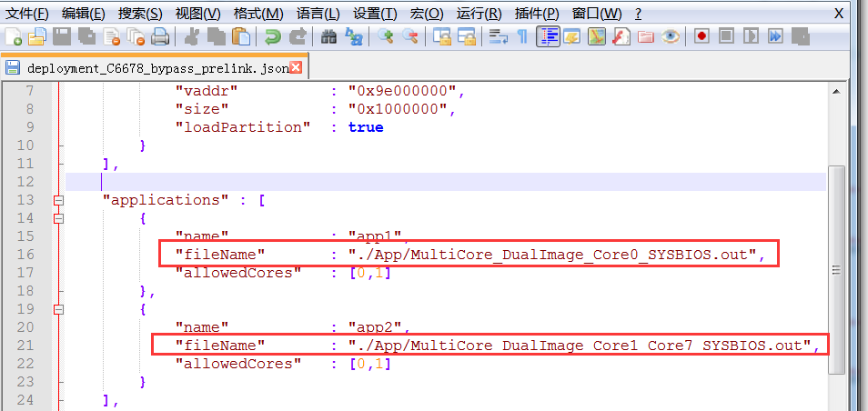Click the Paste clipboard icon

tap(241, 37)
